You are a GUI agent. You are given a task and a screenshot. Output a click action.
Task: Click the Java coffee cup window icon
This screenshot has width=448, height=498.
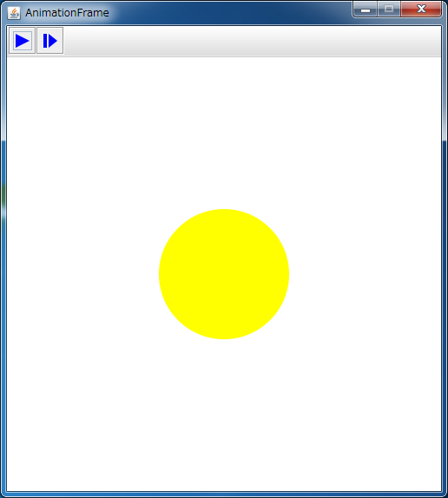(x=14, y=13)
